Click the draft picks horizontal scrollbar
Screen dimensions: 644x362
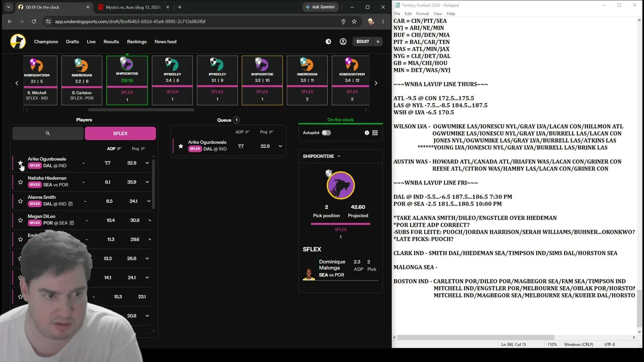point(141,110)
